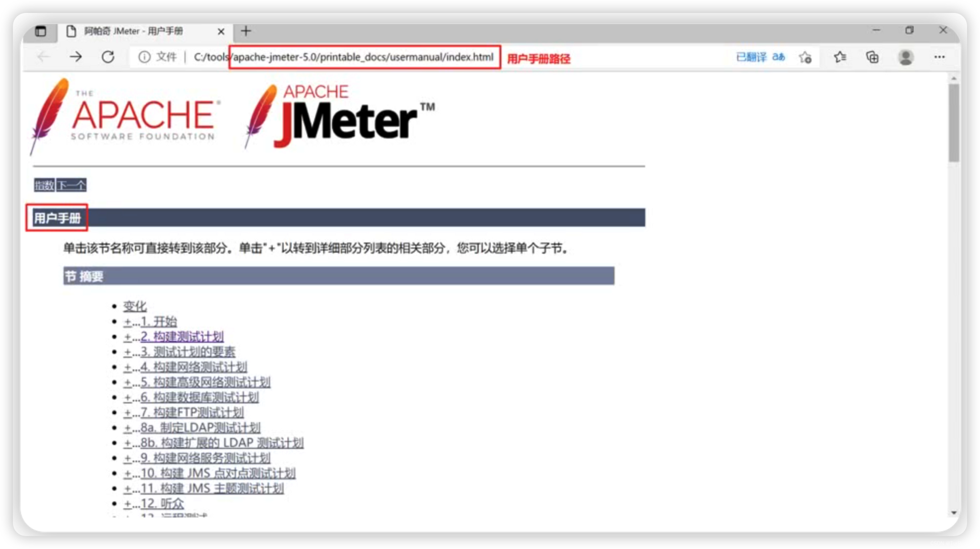
Task: Click the back navigation arrow
Action: pyautogui.click(x=43, y=56)
